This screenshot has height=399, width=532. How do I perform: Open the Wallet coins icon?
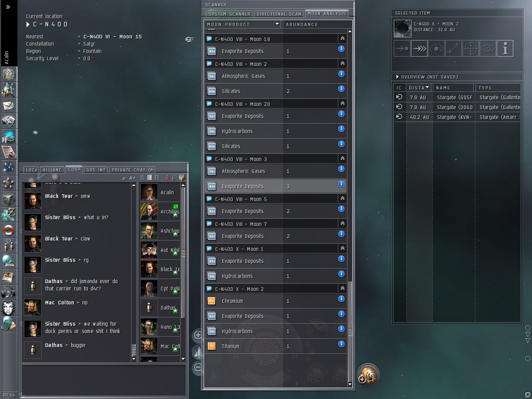click(x=8, y=215)
